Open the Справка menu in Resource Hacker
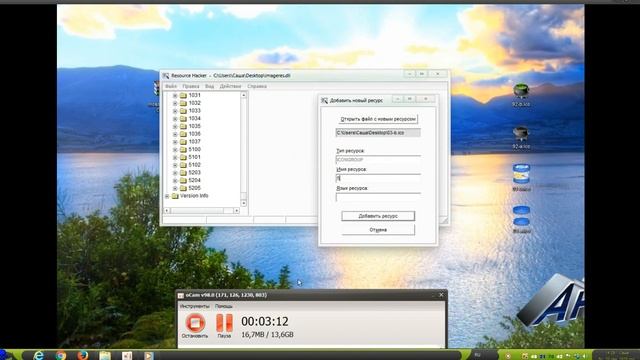This screenshot has width=640, height=360. (x=257, y=86)
